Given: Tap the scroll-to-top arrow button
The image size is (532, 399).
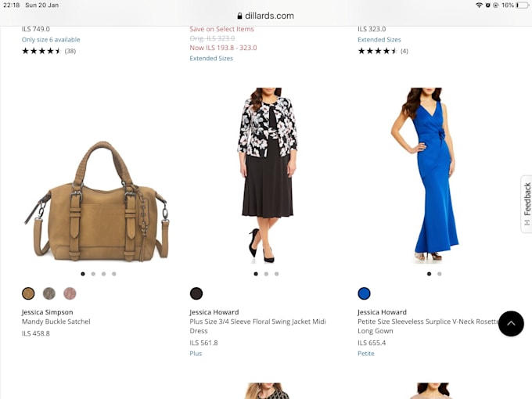Looking at the screenshot, I should click(511, 323).
